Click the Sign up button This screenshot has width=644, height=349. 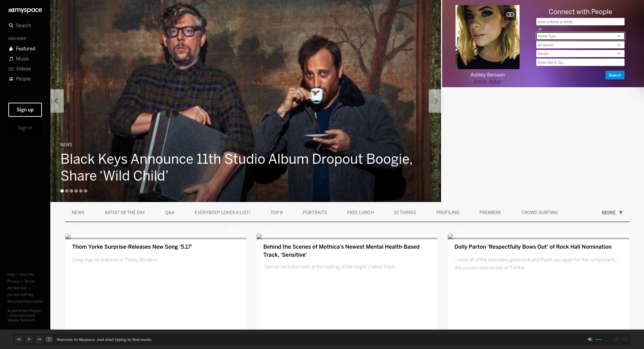pyautogui.click(x=25, y=110)
